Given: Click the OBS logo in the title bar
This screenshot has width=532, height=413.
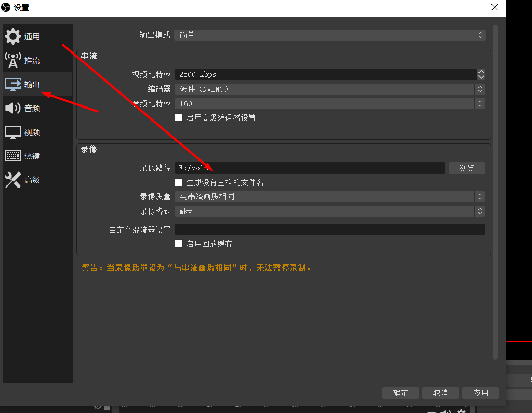Looking at the screenshot, I should click(6, 7).
